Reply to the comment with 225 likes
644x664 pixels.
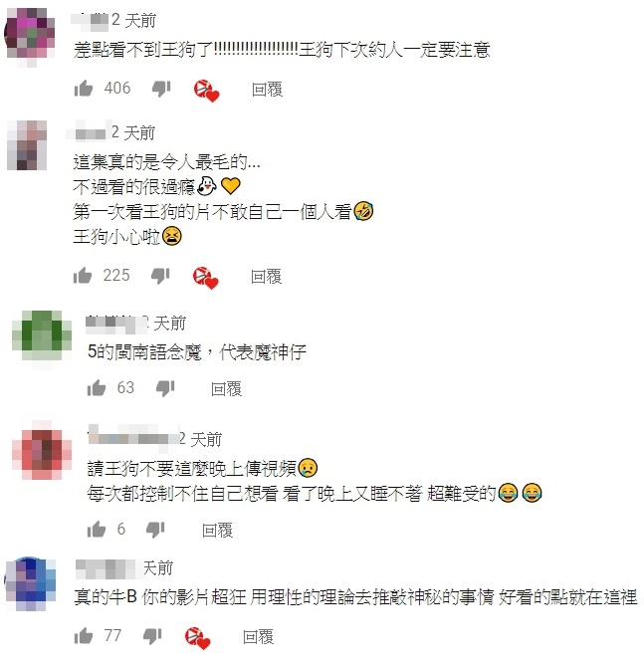(266, 277)
